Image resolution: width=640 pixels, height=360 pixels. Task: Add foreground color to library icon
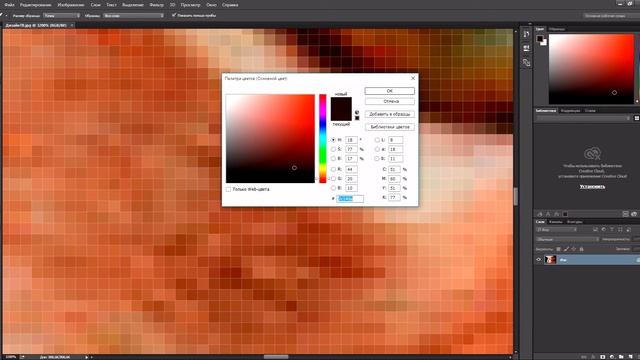point(565,214)
